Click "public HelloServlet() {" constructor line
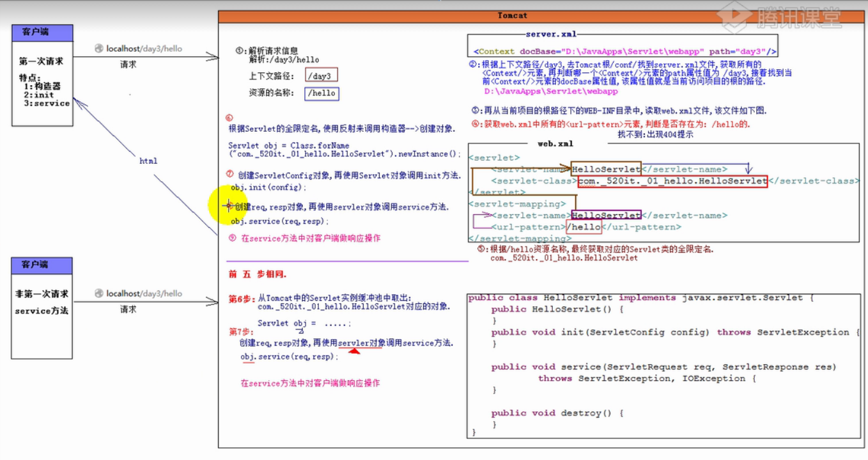The height and width of the screenshot is (460, 868). tap(557, 309)
